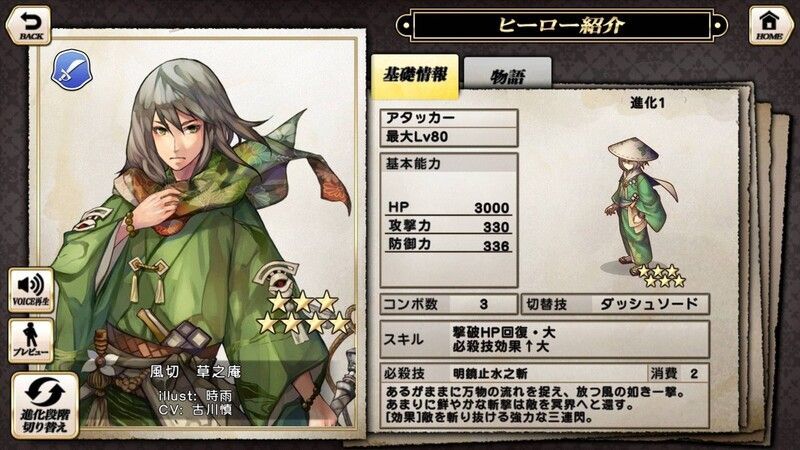Go to HOME via house icon

point(770,26)
